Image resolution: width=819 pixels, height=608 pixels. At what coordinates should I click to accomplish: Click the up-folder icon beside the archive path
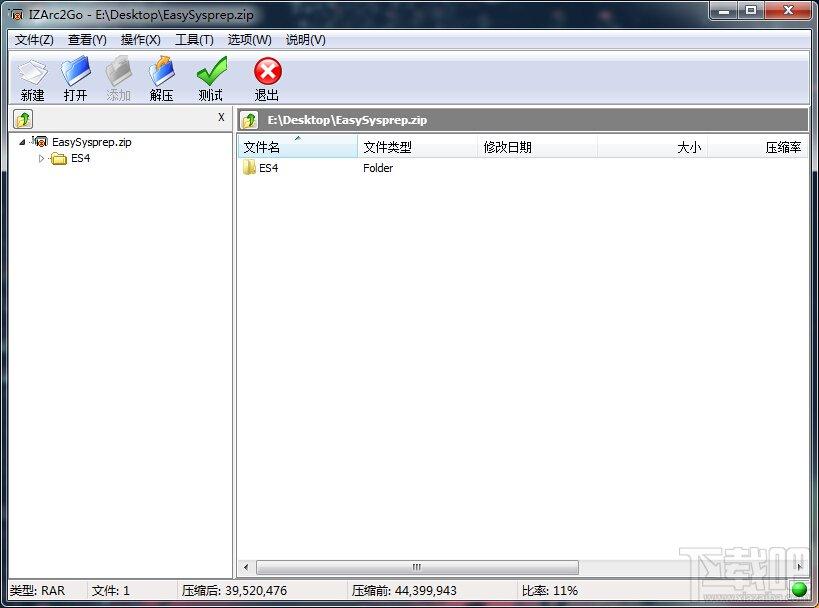point(250,120)
